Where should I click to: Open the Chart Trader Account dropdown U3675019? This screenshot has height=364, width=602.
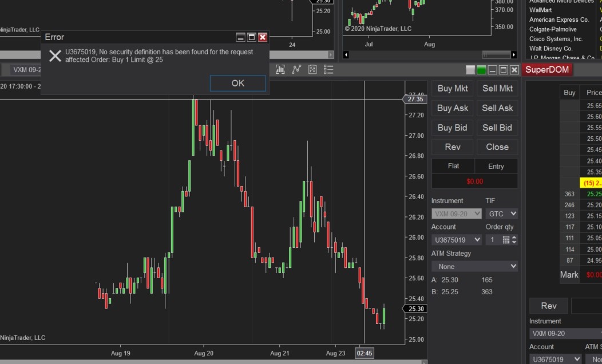457,240
